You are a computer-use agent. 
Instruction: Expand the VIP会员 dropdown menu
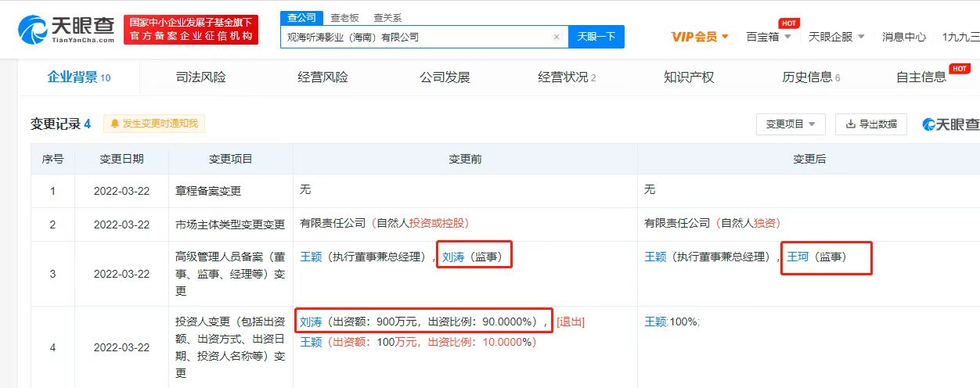pyautogui.click(x=700, y=37)
